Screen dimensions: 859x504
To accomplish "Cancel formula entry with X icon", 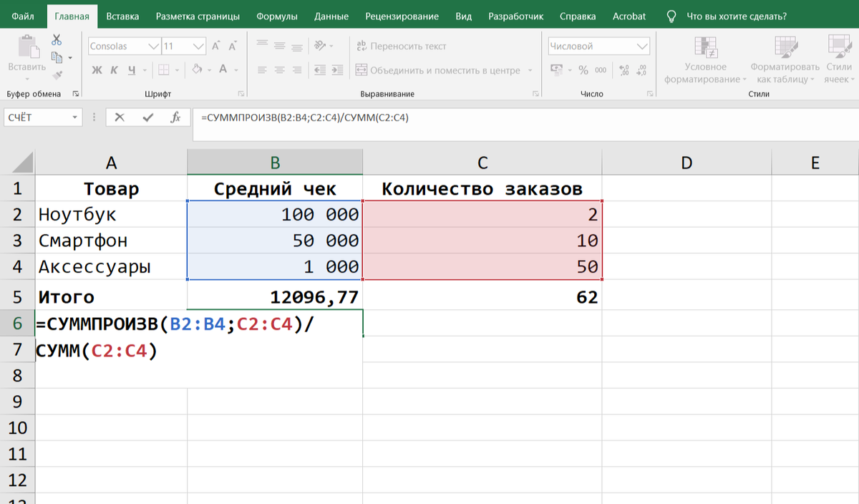I will coord(120,117).
